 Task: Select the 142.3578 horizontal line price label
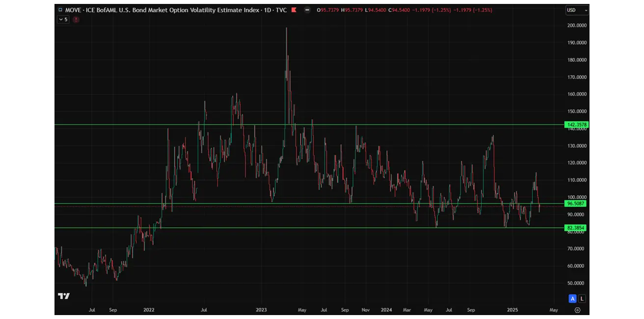(x=576, y=125)
